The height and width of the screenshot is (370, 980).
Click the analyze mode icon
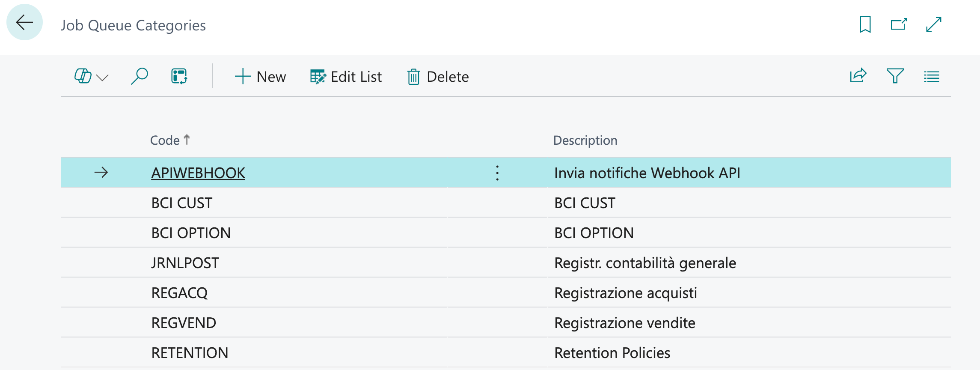tap(179, 77)
